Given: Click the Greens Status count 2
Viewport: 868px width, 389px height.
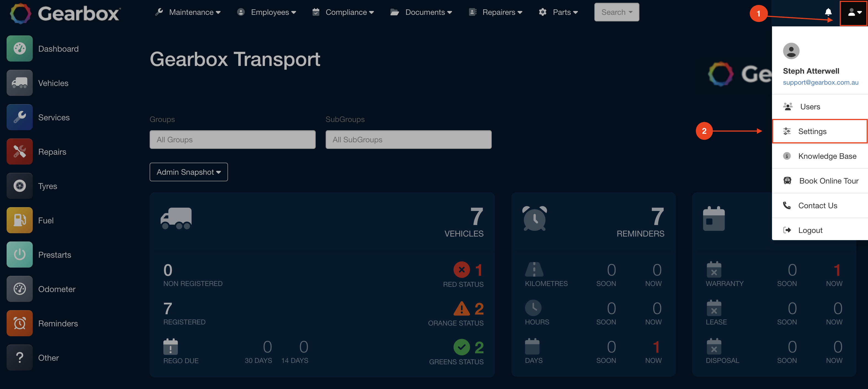Looking at the screenshot, I should (x=479, y=347).
